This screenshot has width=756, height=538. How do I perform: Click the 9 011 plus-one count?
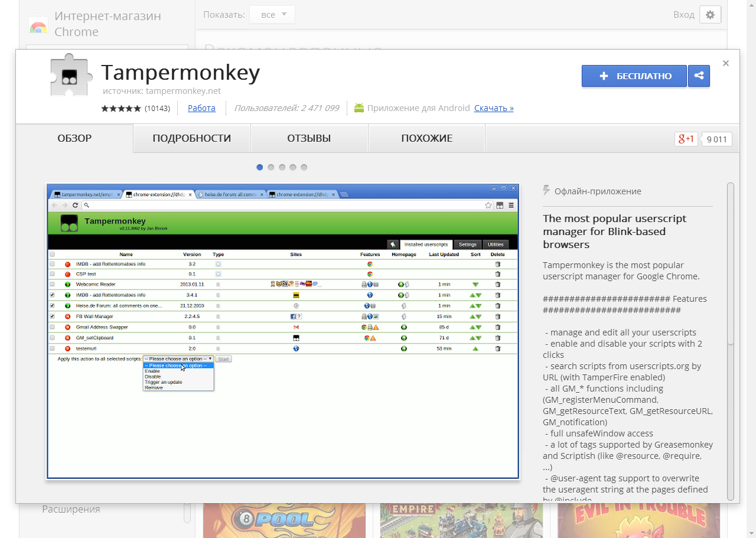pyautogui.click(x=716, y=139)
